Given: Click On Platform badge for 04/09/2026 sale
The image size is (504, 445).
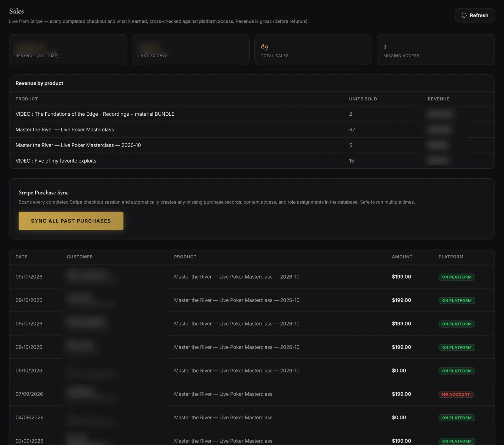Looking at the screenshot, I should pyautogui.click(x=457, y=418).
